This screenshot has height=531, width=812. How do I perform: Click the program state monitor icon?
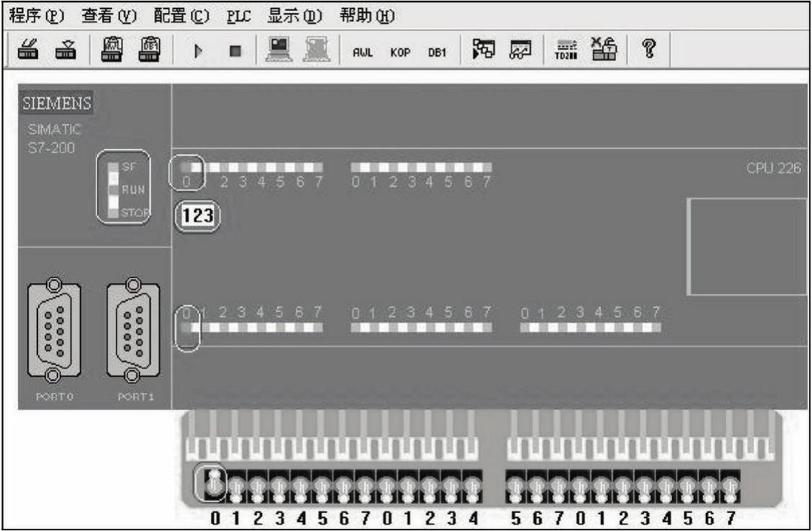(484, 50)
